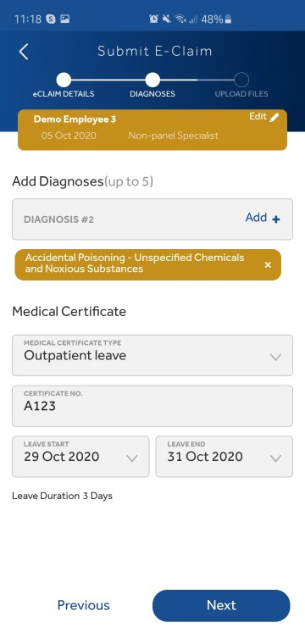Jump to the UPLOAD FILES step
Screen dimensions: 305x644
[241, 80]
